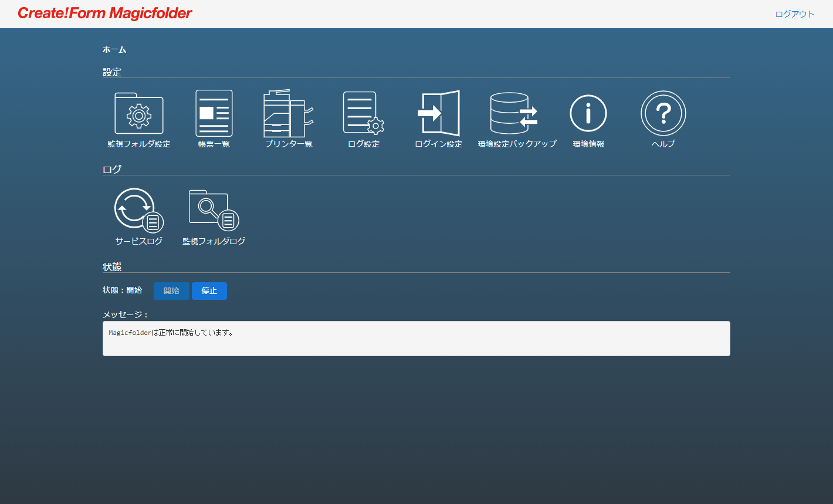Viewport: 833px width, 504px height.
Task: Go to ログイン設定 door icon
Action: tap(438, 114)
